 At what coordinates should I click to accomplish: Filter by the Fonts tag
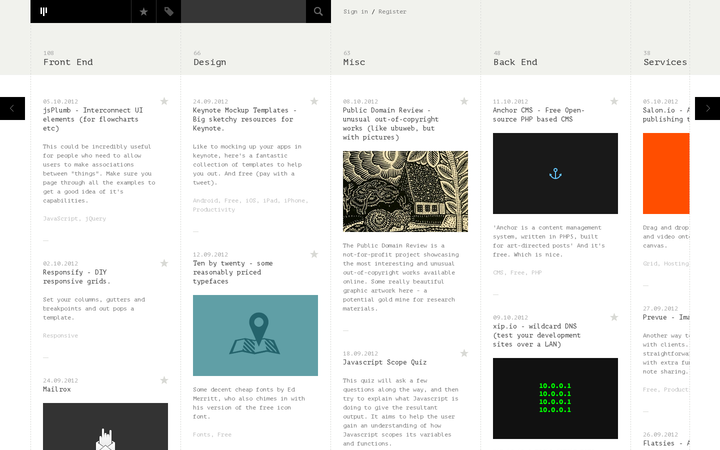[x=203, y=434]
